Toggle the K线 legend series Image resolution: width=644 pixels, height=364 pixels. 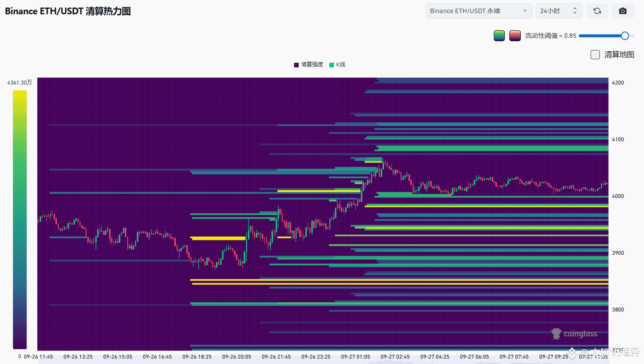(337, 65)
